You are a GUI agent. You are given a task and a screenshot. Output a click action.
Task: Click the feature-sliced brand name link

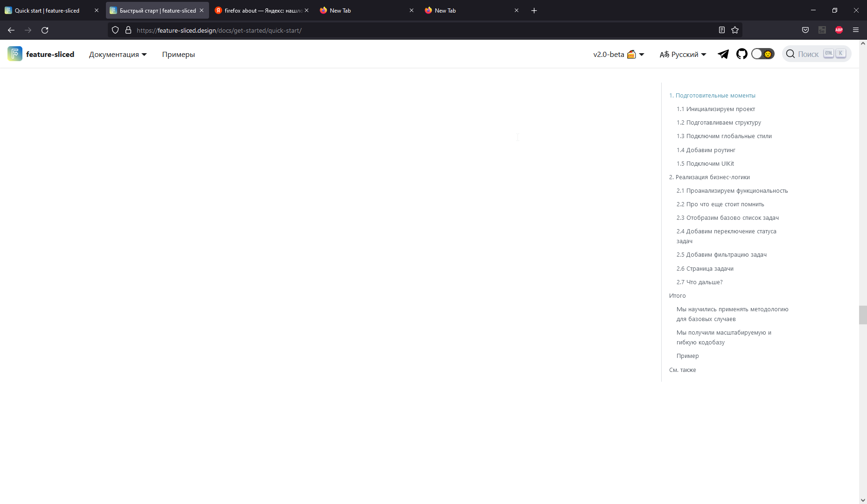[50, 55]
